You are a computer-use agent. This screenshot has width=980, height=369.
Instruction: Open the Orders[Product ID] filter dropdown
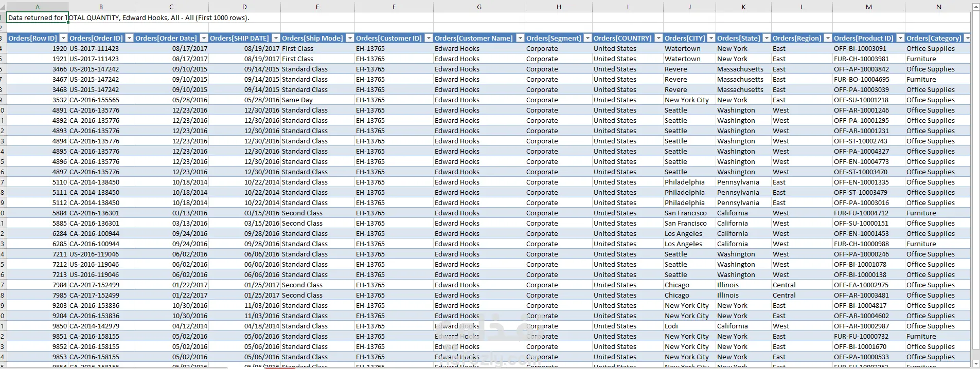pos(900,38)
